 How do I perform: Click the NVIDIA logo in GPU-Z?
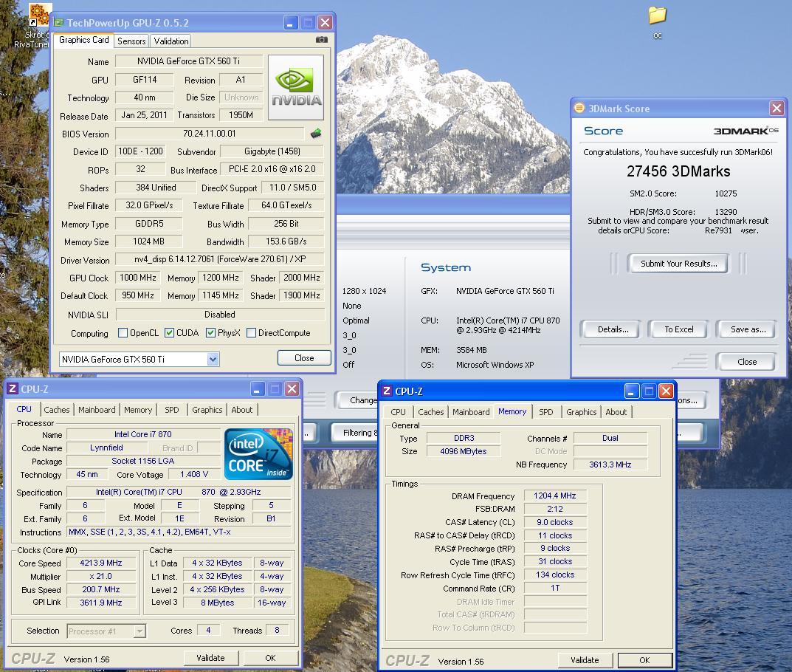[296, 87]
